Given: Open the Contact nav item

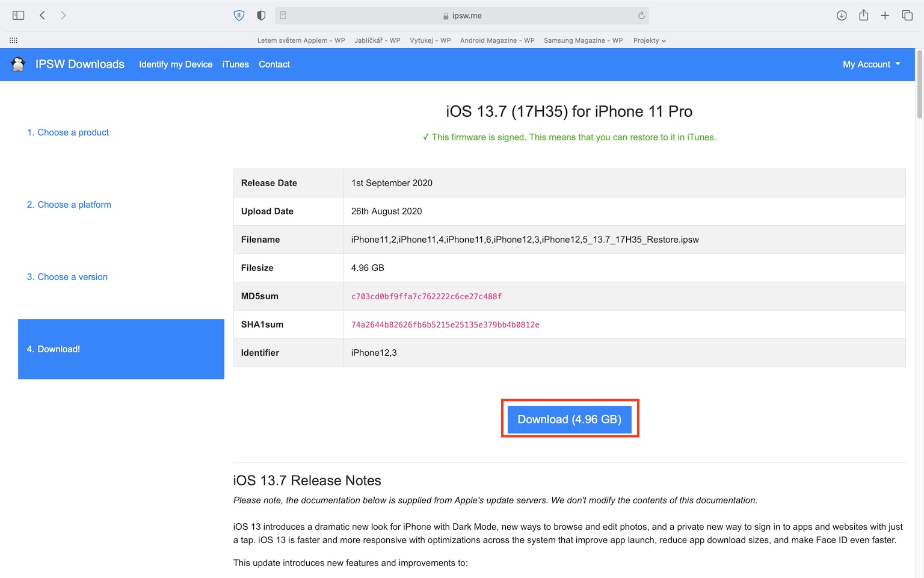Looking at the screenshot, I should click(x=274, y=64).
